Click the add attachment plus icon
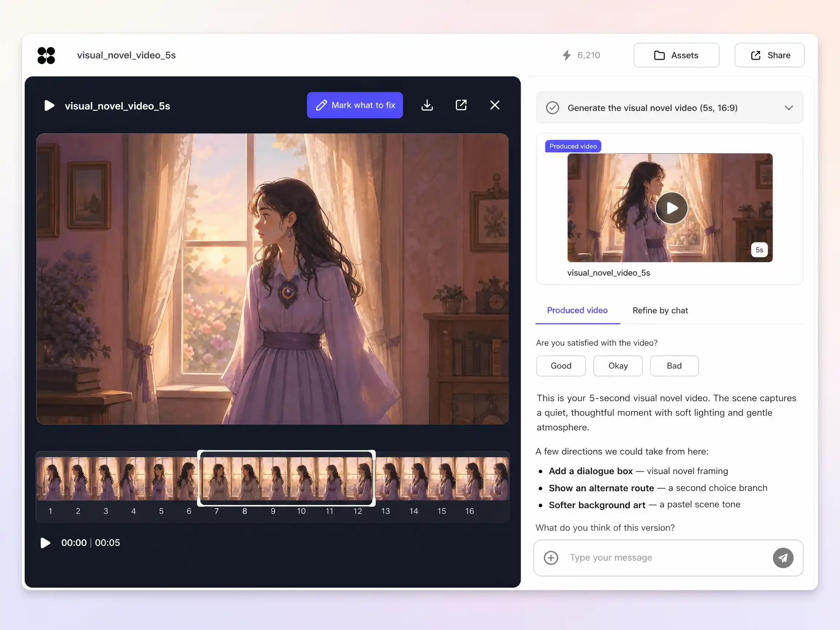The width and height of the screenshot is (840, 630). (551, 557)
